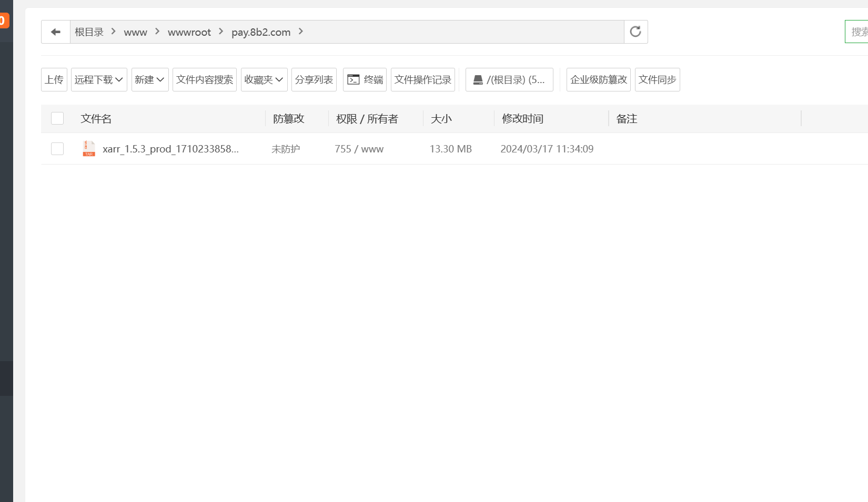The height and width of the screenshot is (502, 868).
Task: Sort files by 修改时间 column header
Action: 522,118
